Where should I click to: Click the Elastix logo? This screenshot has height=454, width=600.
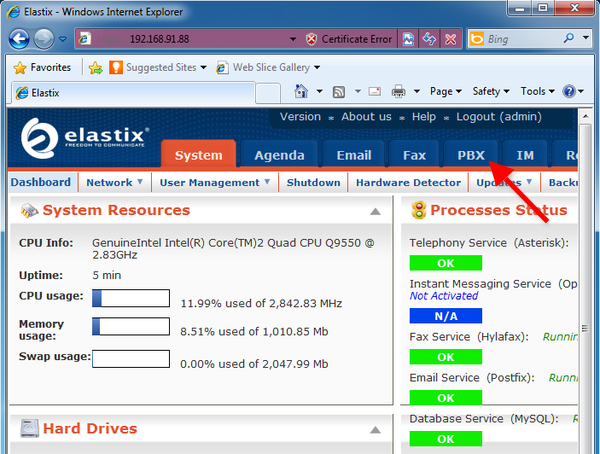point(85,138)
